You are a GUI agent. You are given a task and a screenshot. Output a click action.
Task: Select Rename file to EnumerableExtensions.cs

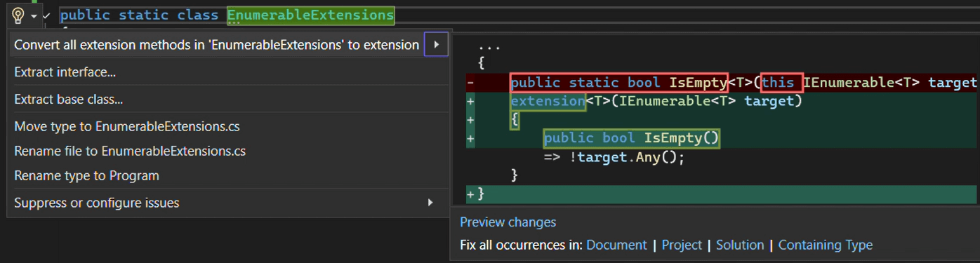pos(130,151)
